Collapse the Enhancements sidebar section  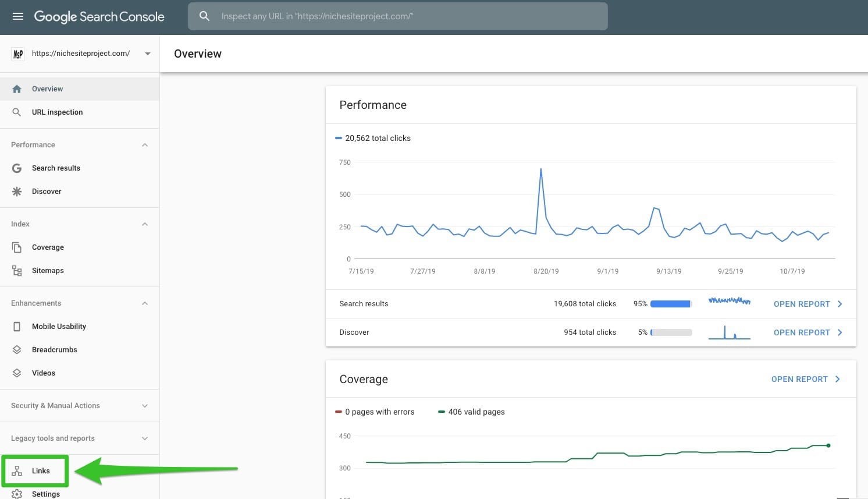pos(145,303)
